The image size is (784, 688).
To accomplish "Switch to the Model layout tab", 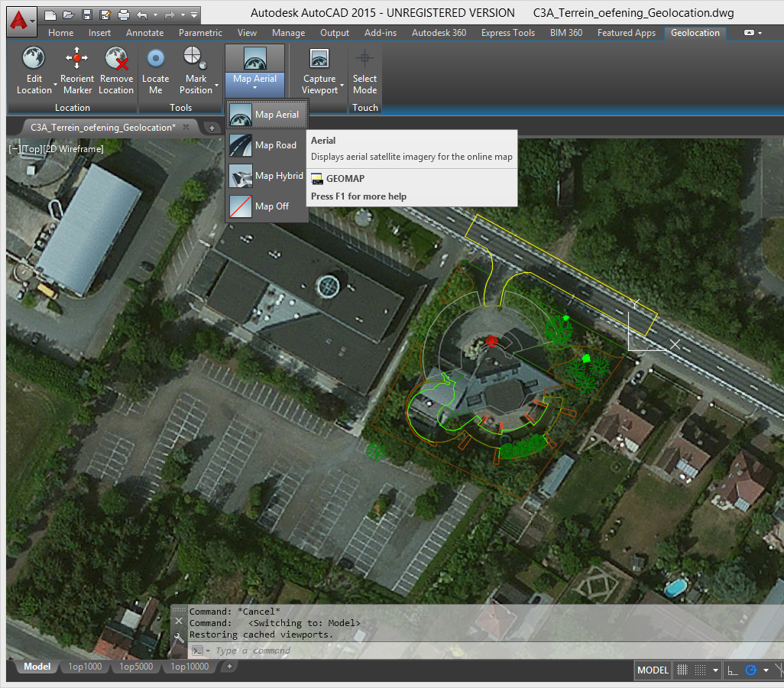I will (x=37, y=667).
